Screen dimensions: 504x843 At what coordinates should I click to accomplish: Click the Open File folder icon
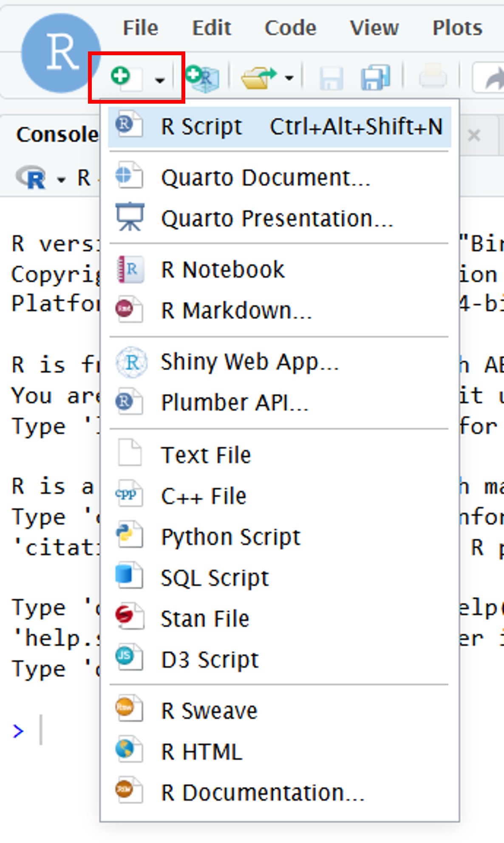tap(258, 78)
